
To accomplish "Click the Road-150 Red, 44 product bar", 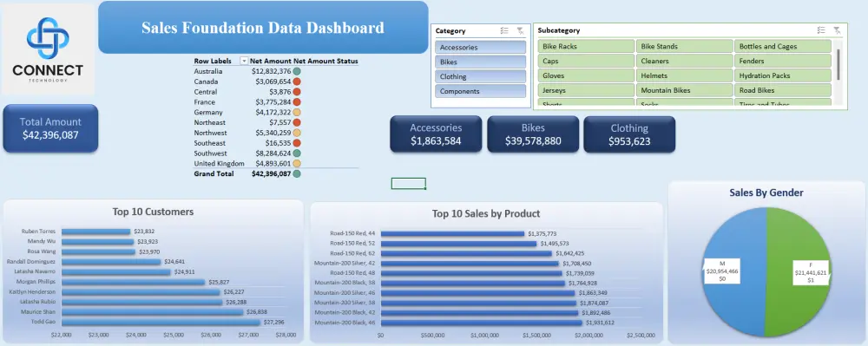I will point(452,234).
